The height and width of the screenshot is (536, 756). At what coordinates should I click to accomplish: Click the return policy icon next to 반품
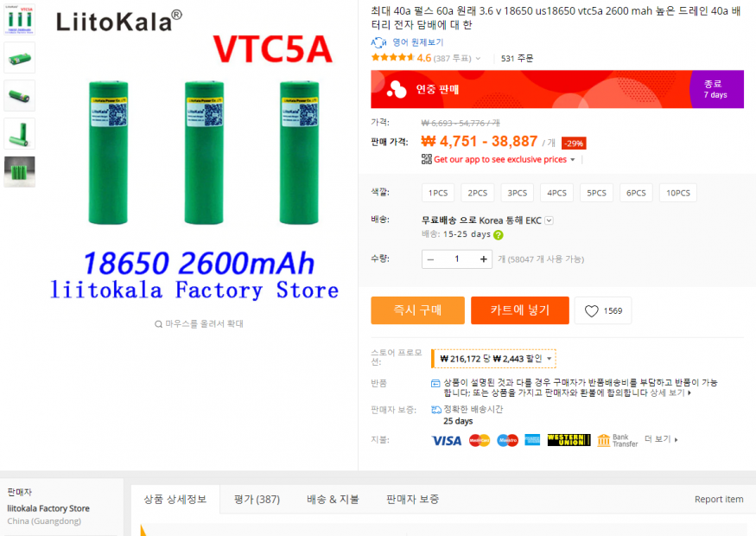(x=435, y=384)
